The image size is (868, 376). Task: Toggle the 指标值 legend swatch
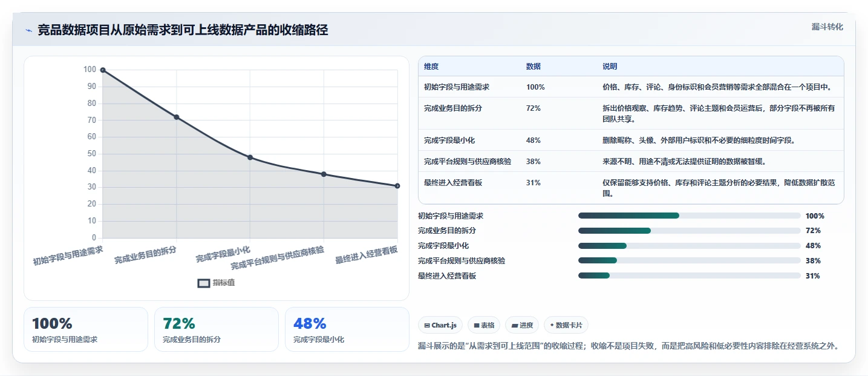204,283
